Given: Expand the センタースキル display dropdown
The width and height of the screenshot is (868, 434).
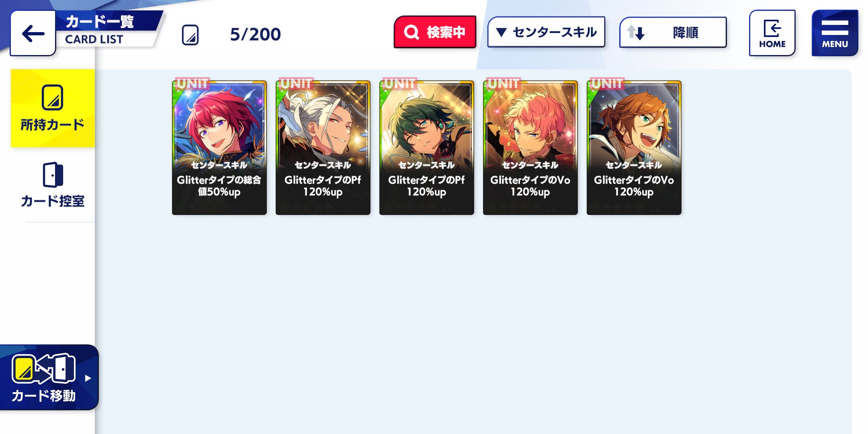Looking at the screenshot, I should tap(546, 32).
